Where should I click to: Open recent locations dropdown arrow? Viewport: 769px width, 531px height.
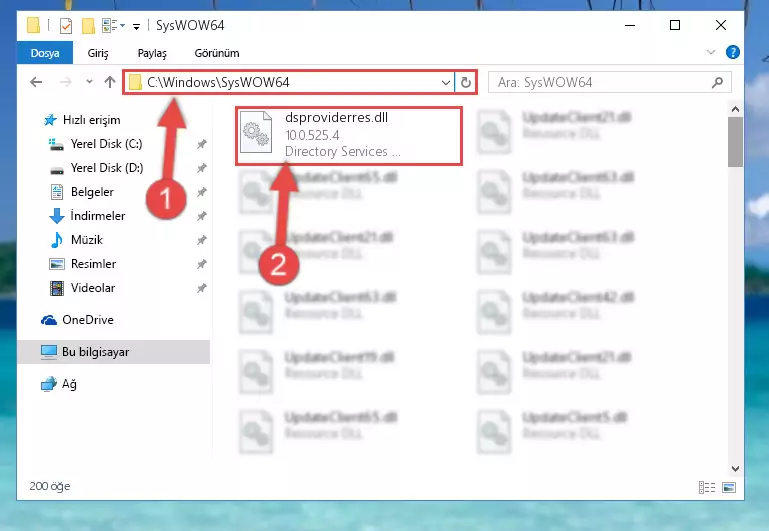pyautogui.click(x=89, y=81)
